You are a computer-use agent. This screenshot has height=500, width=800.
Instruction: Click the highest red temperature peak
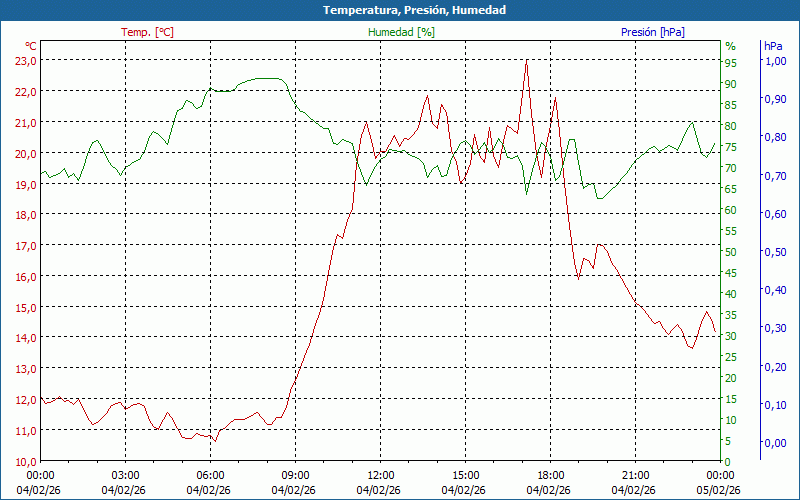[526, 60]
